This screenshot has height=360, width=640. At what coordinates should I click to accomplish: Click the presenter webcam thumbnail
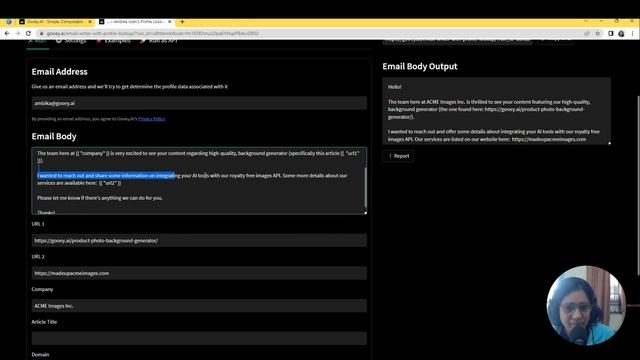586,305
